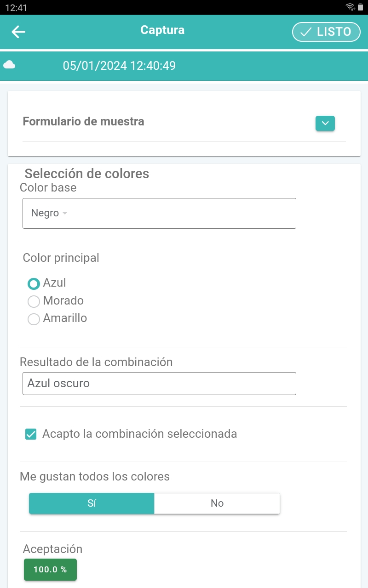Tap the small arrow beside Negro
Screen dimensions: 368x588
(65, 213)
